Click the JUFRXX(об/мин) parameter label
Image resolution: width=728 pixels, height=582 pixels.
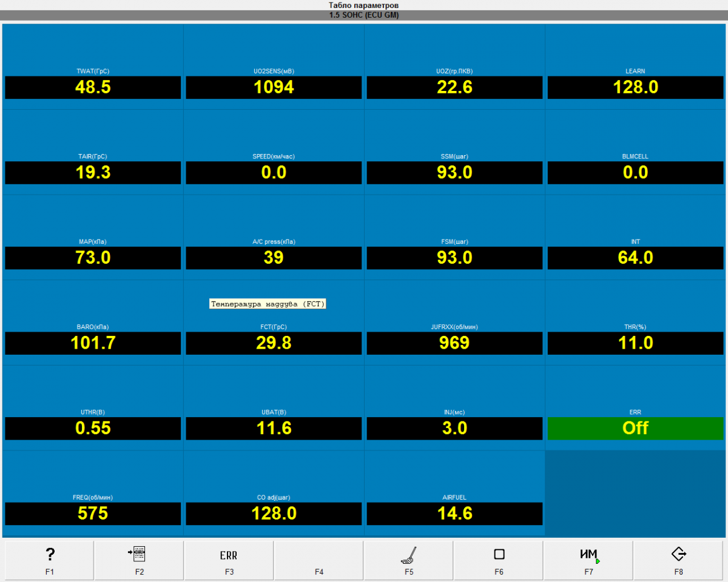coord(454,327)
